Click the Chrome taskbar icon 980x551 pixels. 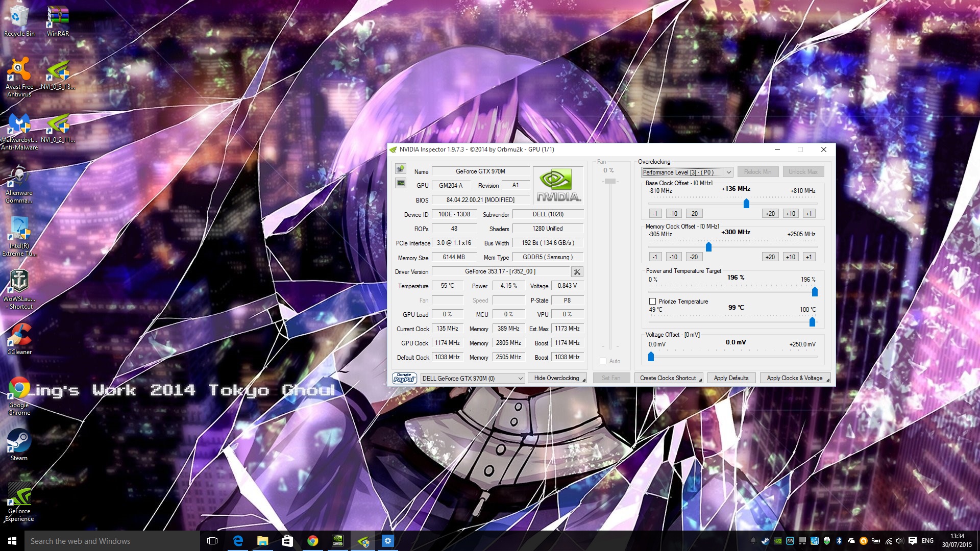pos(312,541)
